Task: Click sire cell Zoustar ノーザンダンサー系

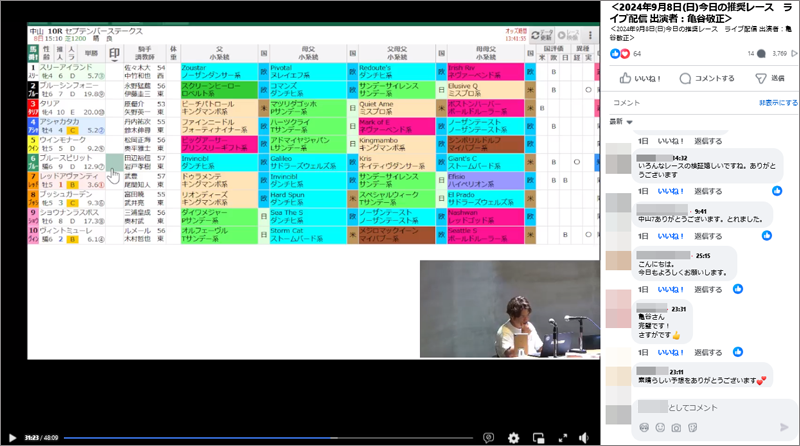Action: tap(219, 71)
